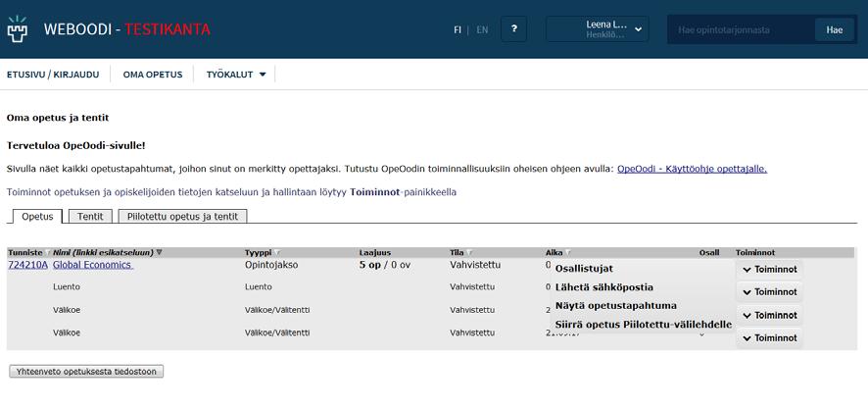The width and height of the screenshot is (868, 410).
Task: Switch to the Tentit tab
Action: (90, 217)
